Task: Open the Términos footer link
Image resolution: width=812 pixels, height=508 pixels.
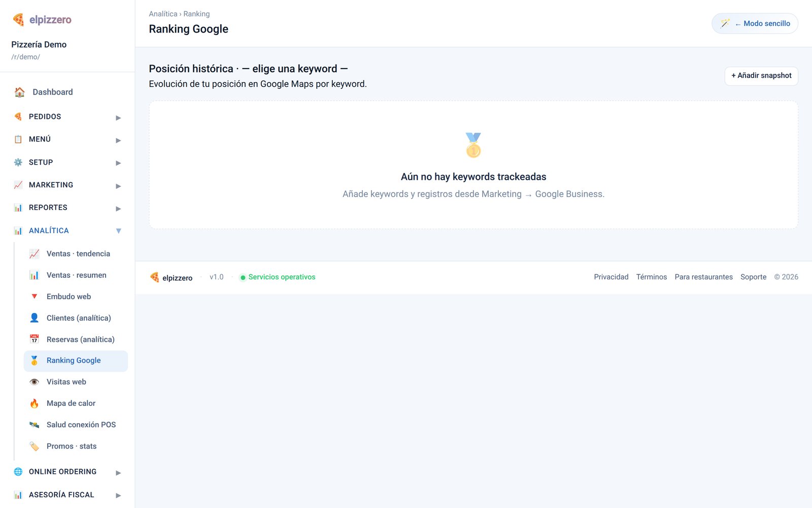Action: [652, 277]
